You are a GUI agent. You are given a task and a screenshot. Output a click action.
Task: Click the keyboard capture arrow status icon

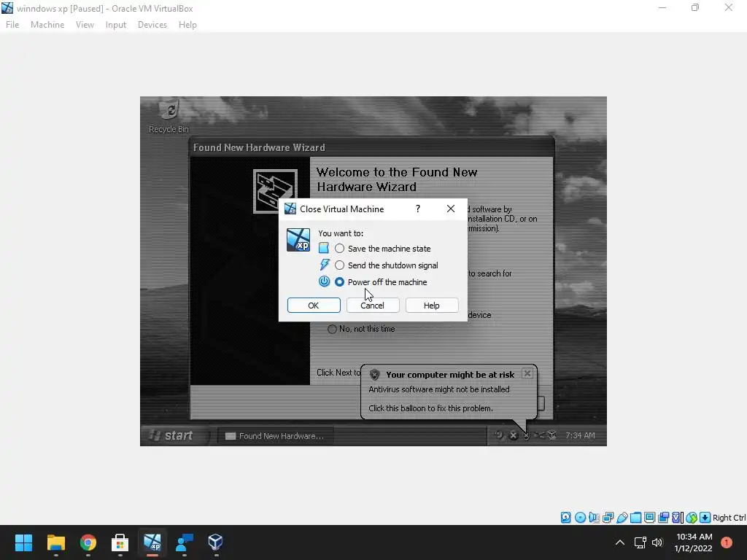click(705, 518)
